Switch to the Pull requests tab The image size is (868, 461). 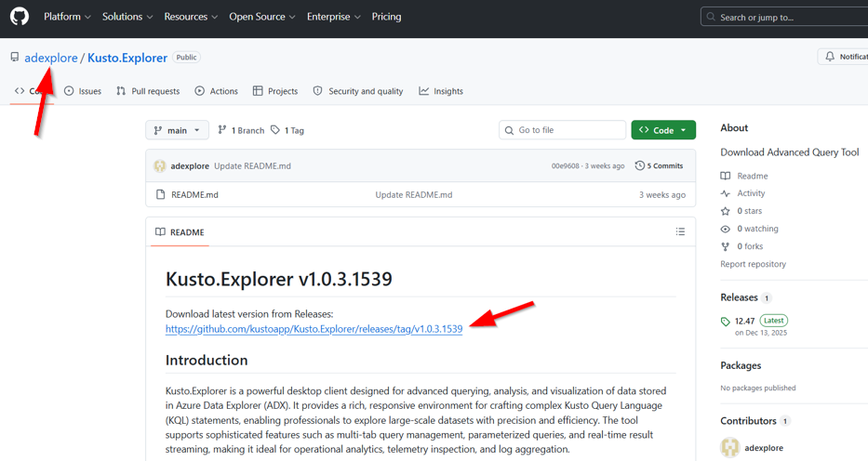coord(148,91)
